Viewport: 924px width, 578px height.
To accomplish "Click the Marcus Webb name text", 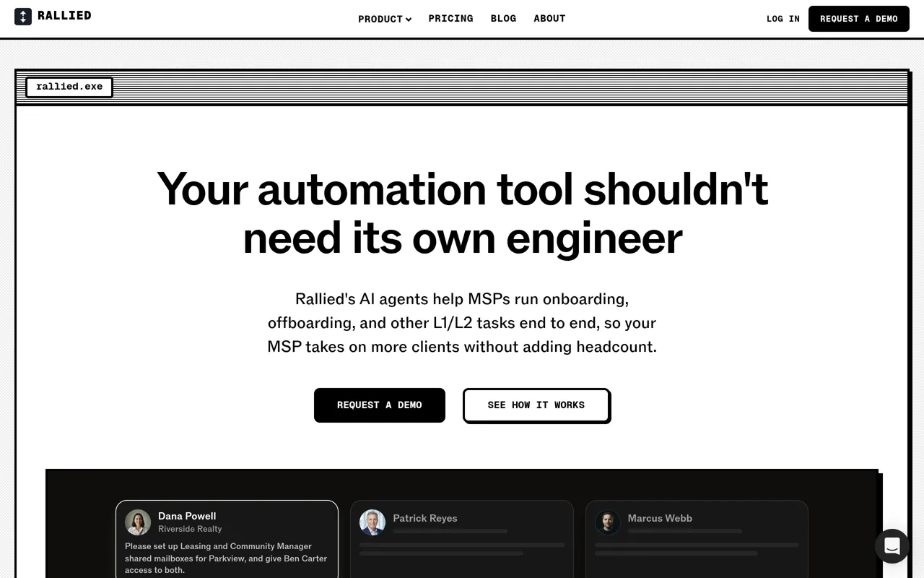I will tap(660, 518).
